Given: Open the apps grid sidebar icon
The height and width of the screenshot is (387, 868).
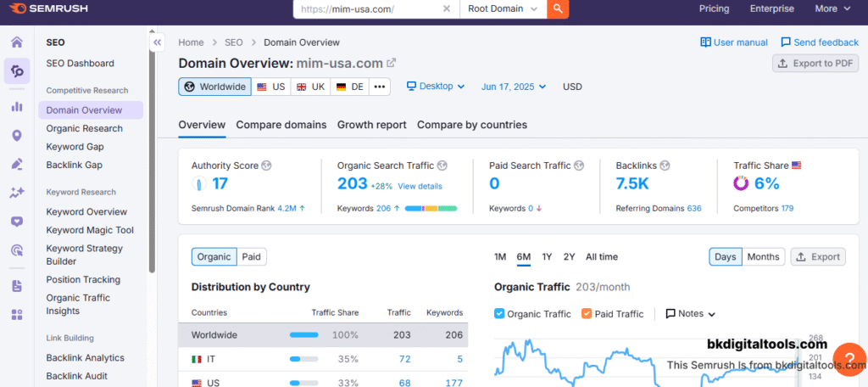Looking at the screenshot, I should pyautogui.click(x=17, y=315).
